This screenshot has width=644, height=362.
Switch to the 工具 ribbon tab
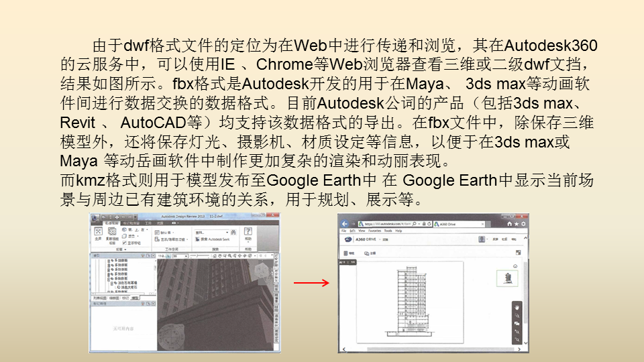[148, 223]
